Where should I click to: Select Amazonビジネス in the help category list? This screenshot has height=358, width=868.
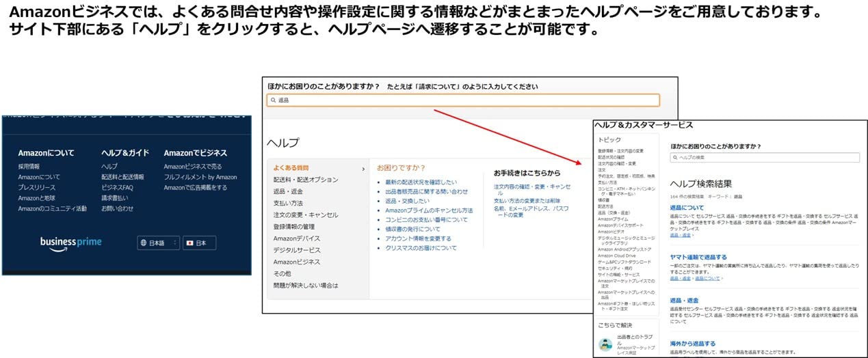click(x=297, y=262)
